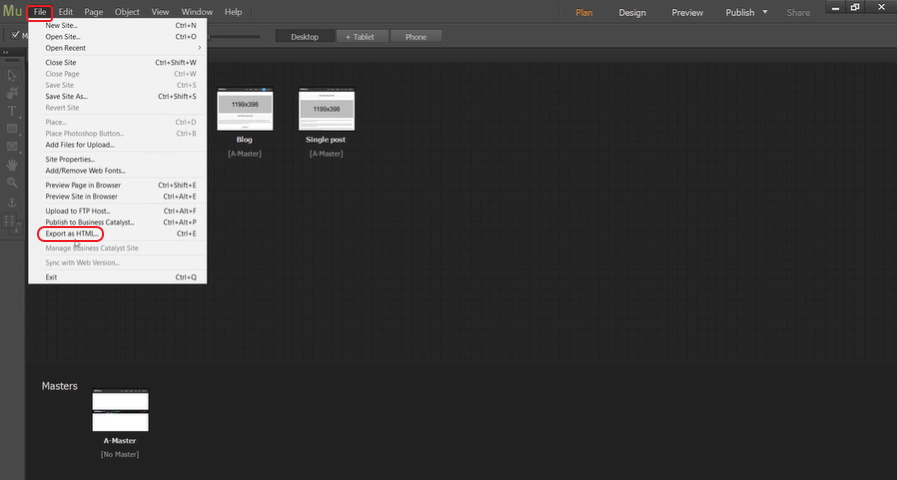Select the Anchor link tool

pyautogui.click(x=12, y=202)
